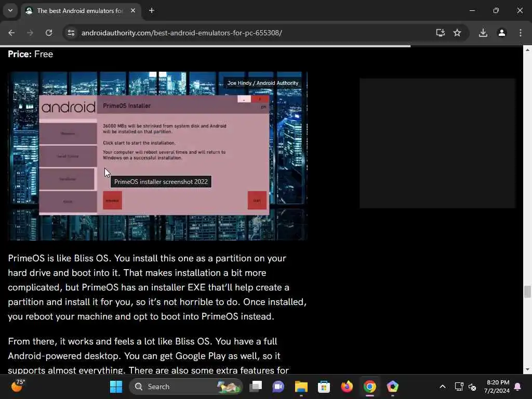Screen dimensions: 532x399
Task: Click the address bar URL
Action: (181, 33)
